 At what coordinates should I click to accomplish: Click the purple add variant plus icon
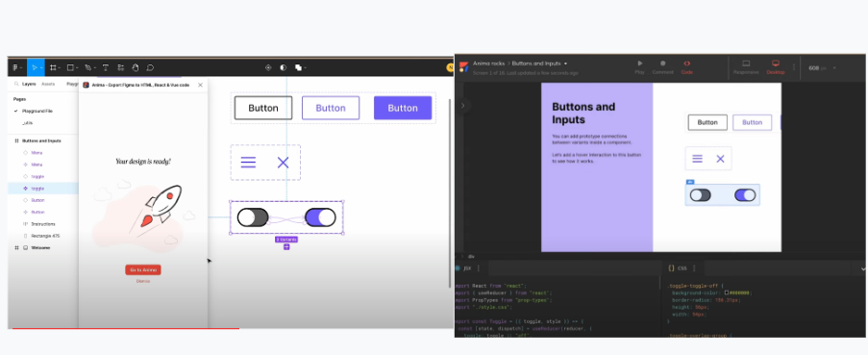286,247
